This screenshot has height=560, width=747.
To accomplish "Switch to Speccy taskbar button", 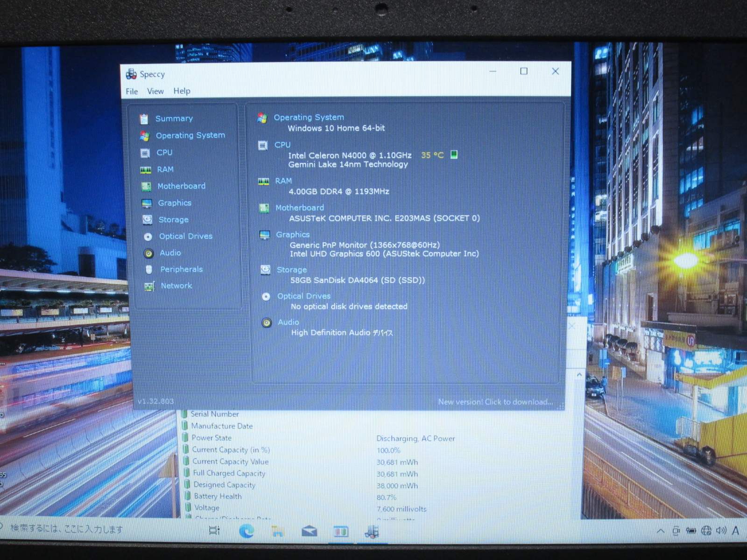I will [372, 532].
